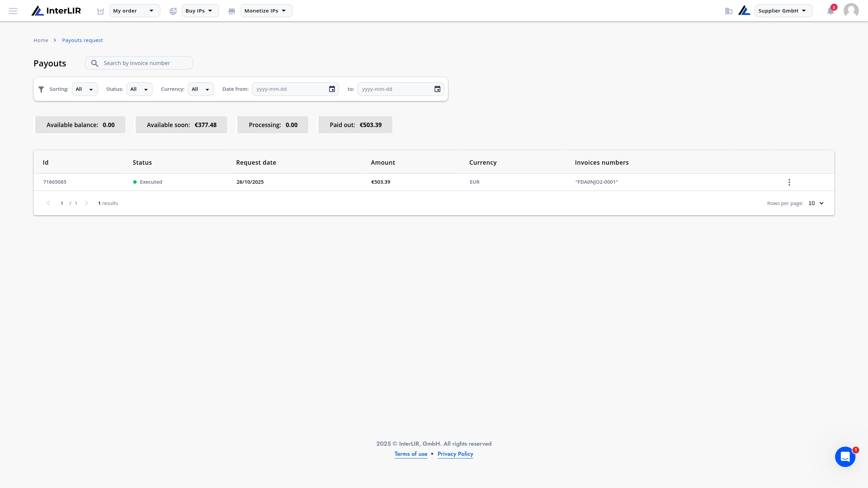Open the Sorting filter dropdown
This screenshot has height=488, width=868.
click(85, 89)
